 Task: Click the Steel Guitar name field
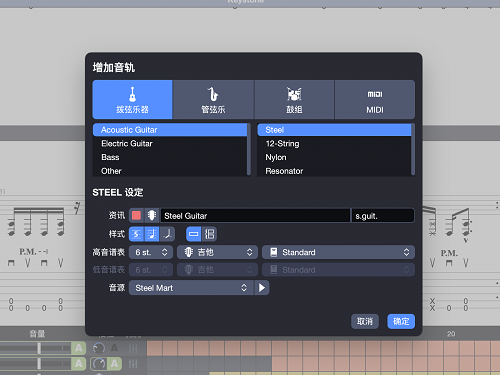[255, 216]
